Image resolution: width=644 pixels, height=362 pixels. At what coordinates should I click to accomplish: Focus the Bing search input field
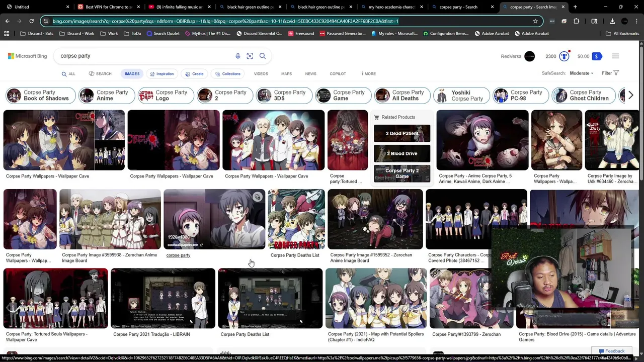tap(146, 56)
